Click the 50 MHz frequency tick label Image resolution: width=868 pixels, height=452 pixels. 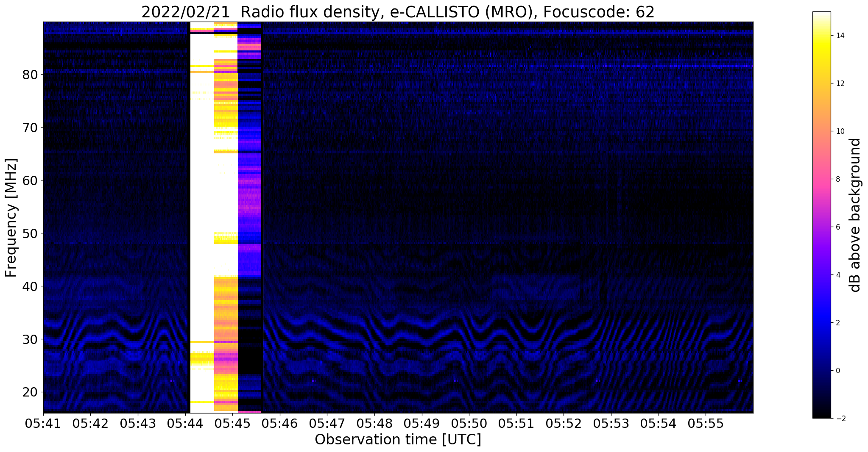coord(30,233)
